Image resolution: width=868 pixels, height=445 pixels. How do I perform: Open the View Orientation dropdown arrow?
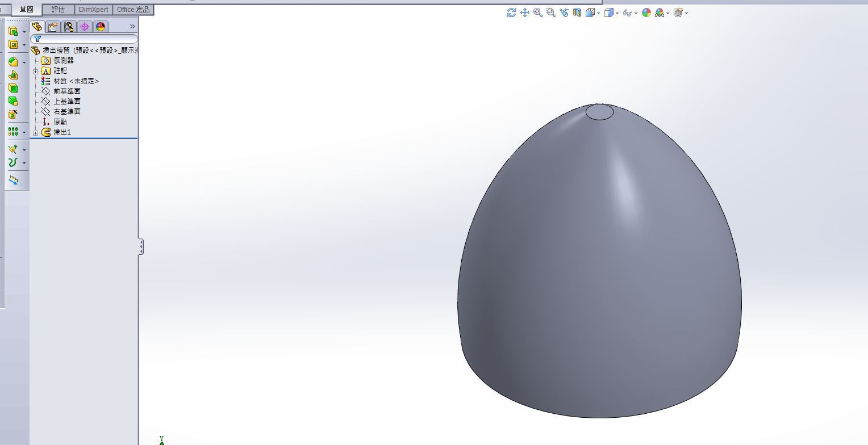point(599,13)
